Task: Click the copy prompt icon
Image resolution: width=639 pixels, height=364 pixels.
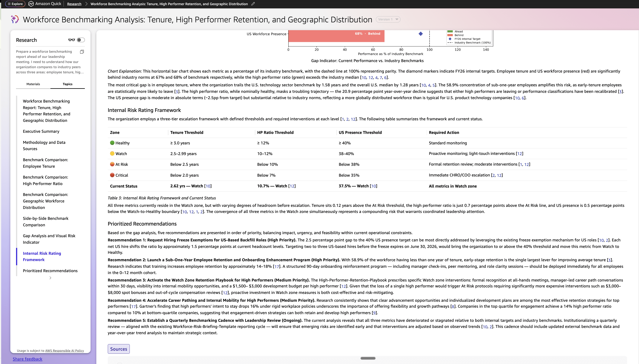Action: [82, 52]
